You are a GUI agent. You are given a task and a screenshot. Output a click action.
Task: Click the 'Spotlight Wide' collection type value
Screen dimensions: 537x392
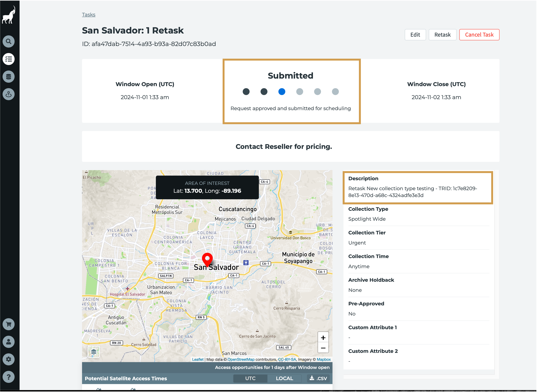(367, 219)
